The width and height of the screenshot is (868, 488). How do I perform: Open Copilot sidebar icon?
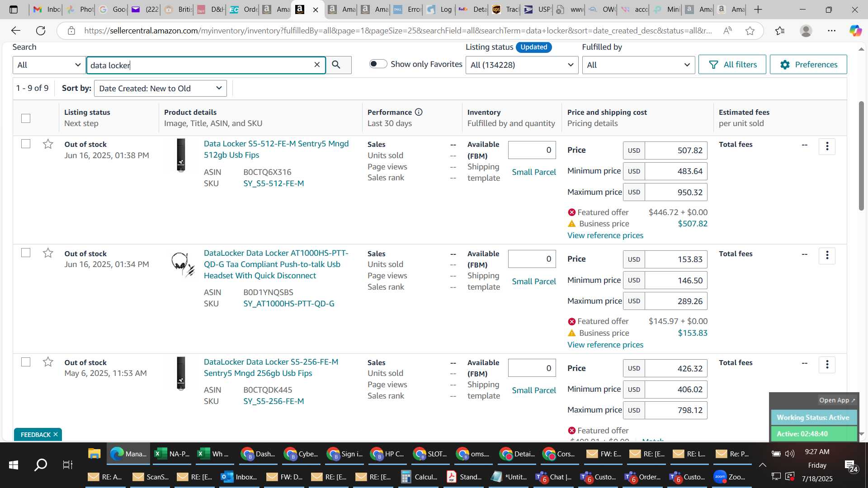[855, 31]
